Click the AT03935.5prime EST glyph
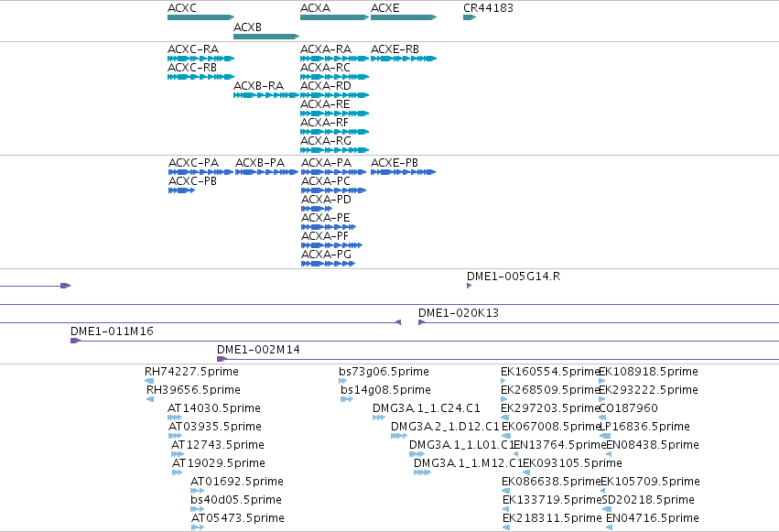This screenshot has height=532, width=779. point(176,436)
